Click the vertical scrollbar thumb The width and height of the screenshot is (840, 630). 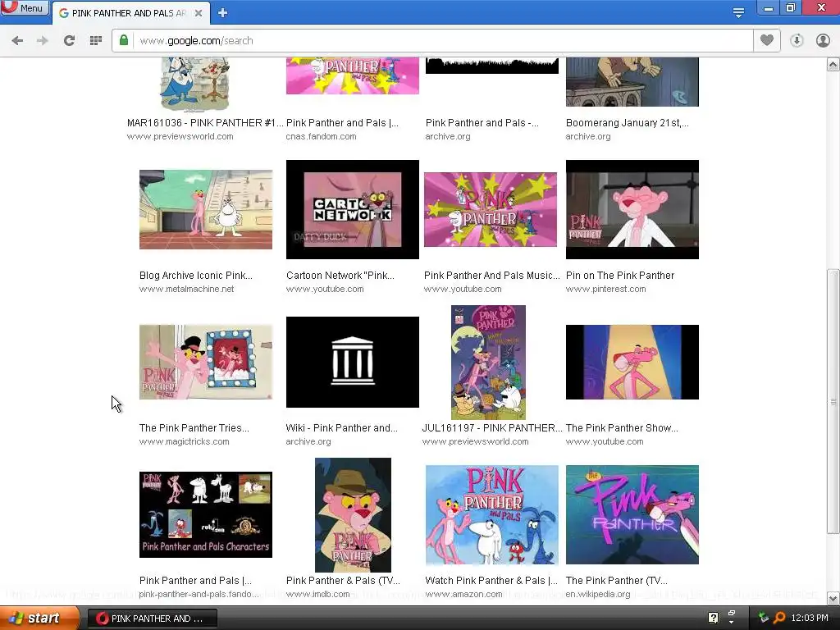pos(833,400)
